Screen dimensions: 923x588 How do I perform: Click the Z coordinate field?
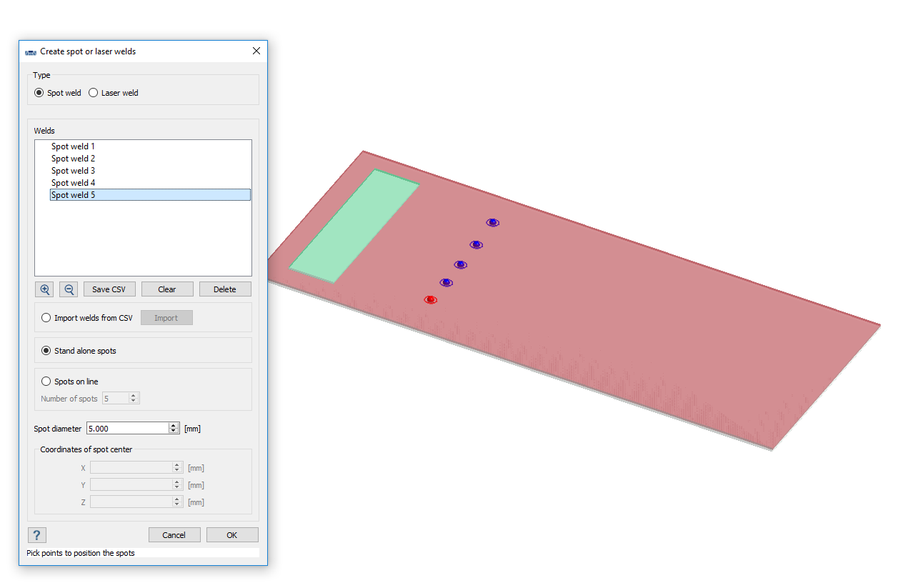pyautogui.click(x=131, y=502)
